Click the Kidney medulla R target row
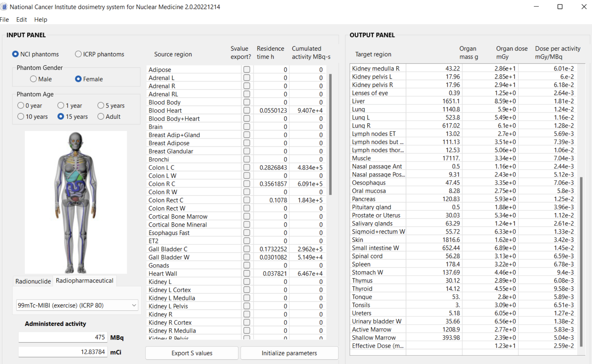 pyautogui.click(x=463, y=69)
